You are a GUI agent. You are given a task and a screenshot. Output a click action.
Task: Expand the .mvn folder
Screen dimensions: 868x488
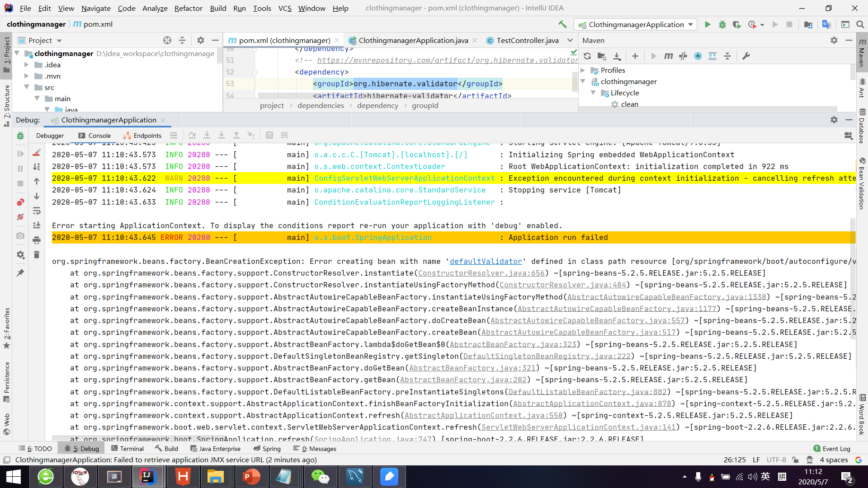pos(27,76)
